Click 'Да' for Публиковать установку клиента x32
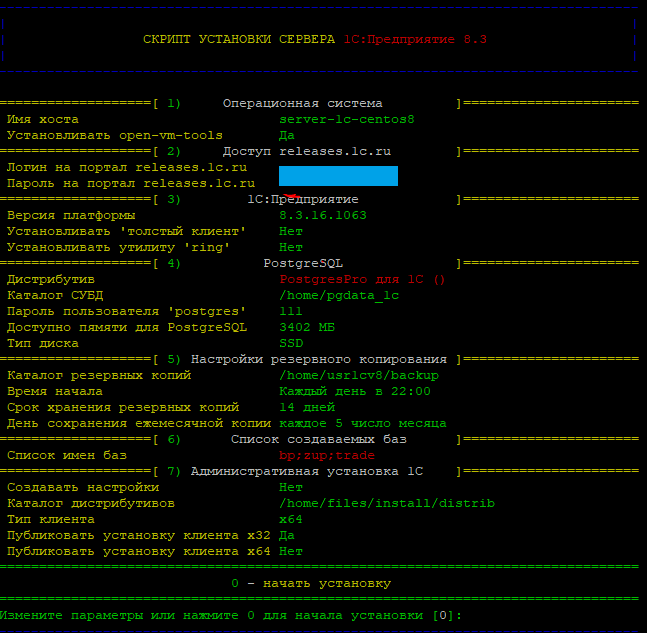This screenshot has height=633, width=647. [x=287, y=535]
